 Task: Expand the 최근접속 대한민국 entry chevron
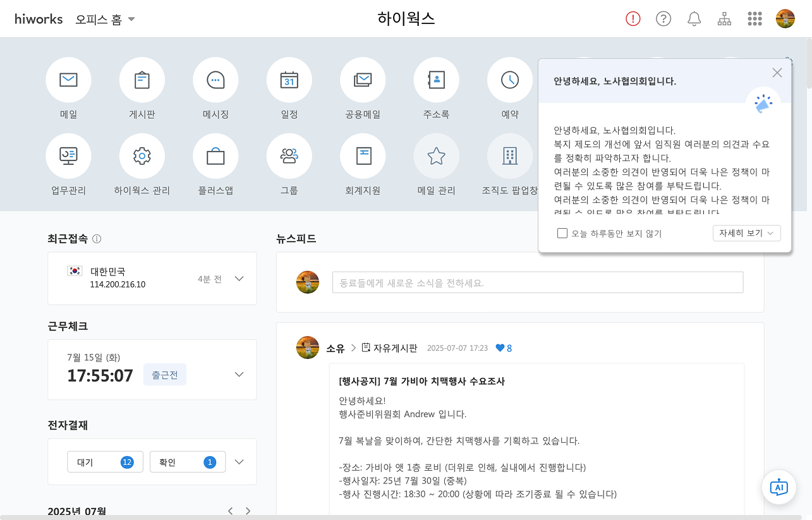tap(239, 279)
